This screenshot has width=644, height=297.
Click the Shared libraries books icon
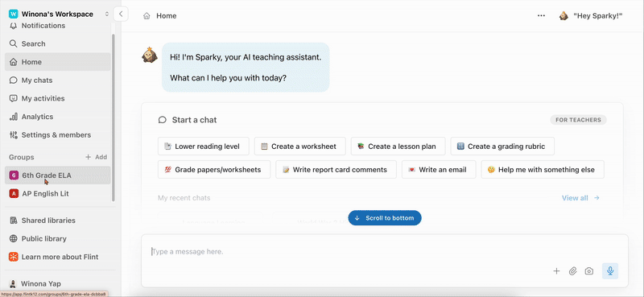click(14, 221)
